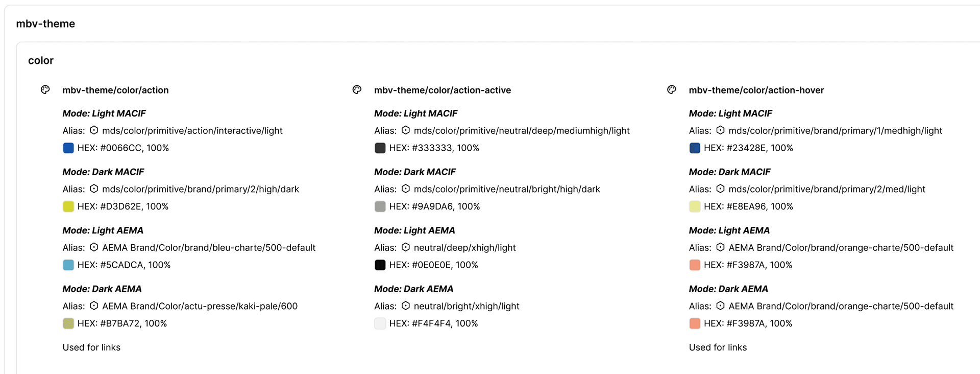Click the hexagon icon beside kaki-pale/600 alias

[x=94, y=306]
